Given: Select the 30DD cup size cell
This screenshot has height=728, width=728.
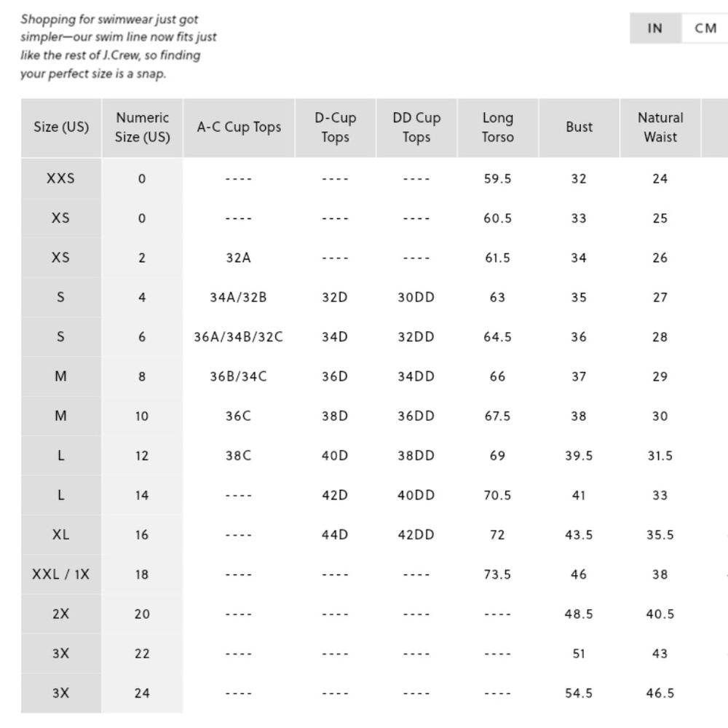Looking at the screenshot, I should point(416,297).
